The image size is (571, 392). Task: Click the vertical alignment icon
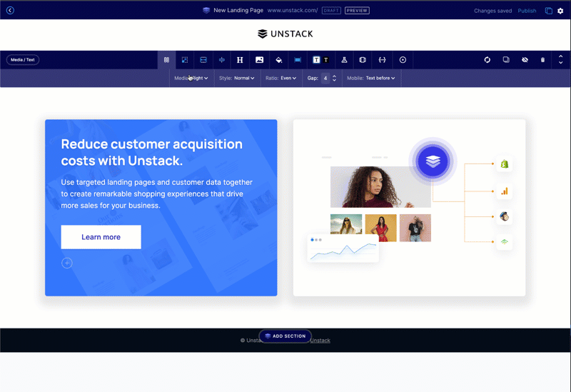tap(222, 60)
